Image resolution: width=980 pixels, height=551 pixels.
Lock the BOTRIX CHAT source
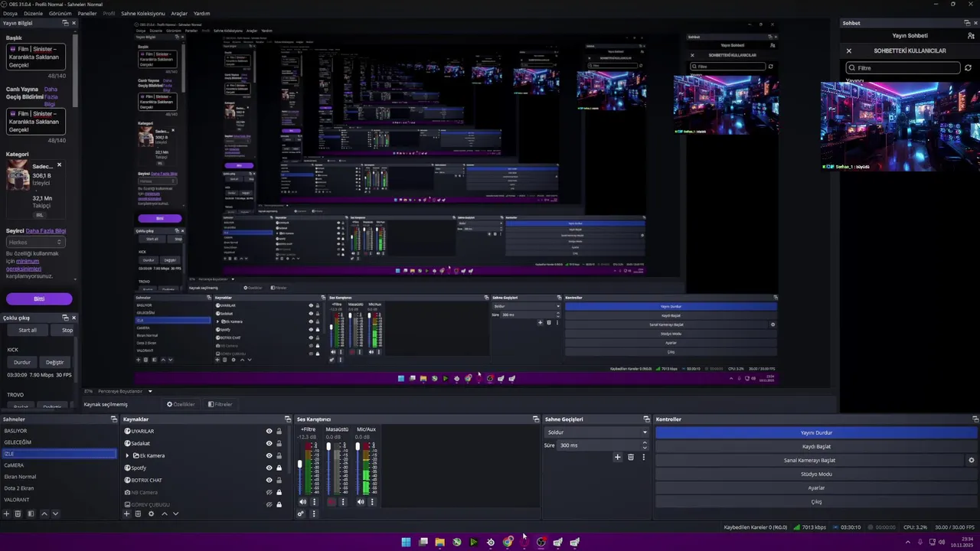279,480
